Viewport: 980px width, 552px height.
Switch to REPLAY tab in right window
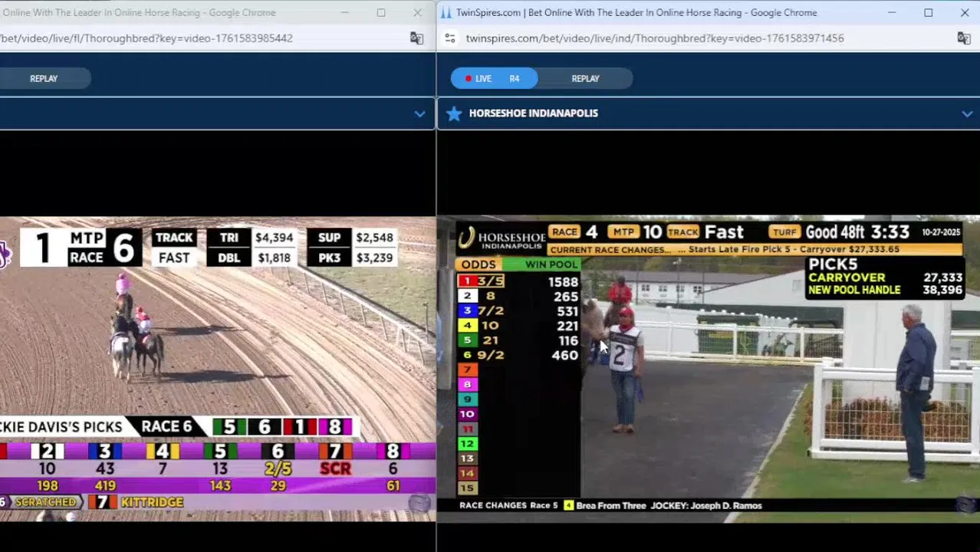point(585,78)
